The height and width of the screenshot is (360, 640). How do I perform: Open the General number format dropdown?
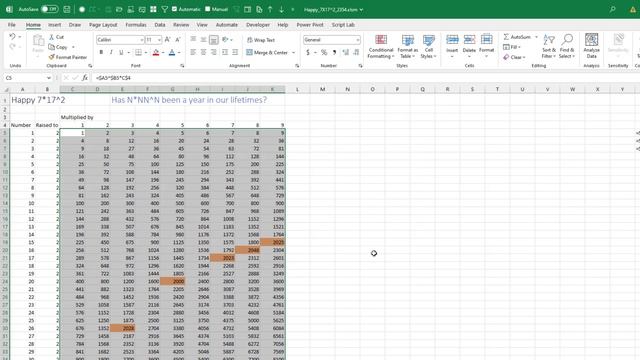358,40
